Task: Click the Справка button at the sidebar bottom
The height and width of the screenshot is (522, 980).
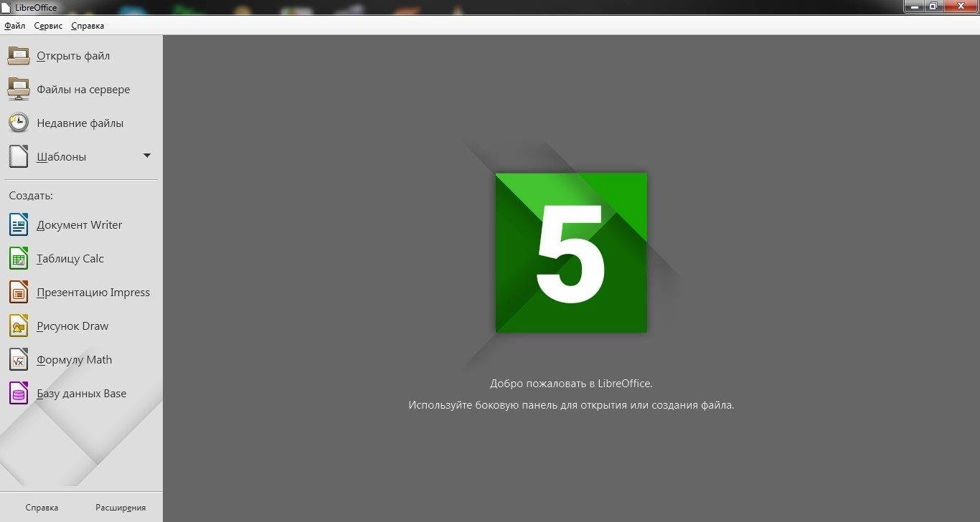Action: [x=42, y=508]
